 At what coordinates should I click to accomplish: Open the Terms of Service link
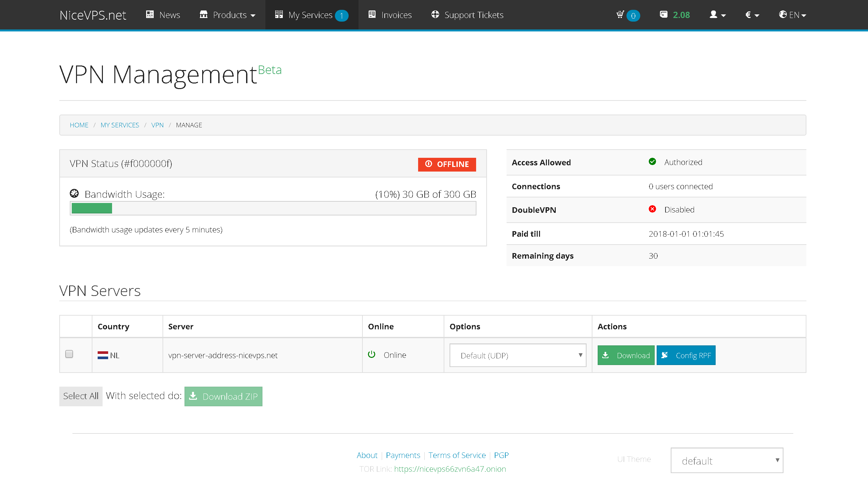point(456,455)
